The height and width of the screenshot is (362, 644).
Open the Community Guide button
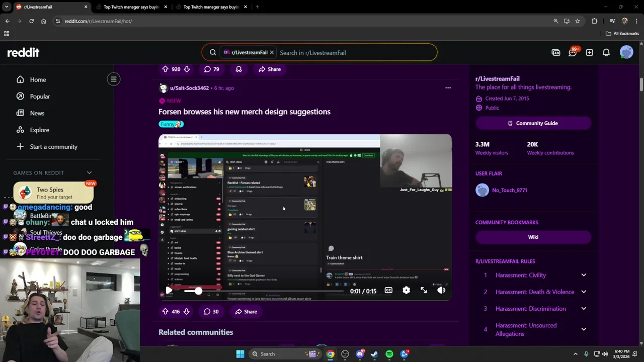[533, 123]
